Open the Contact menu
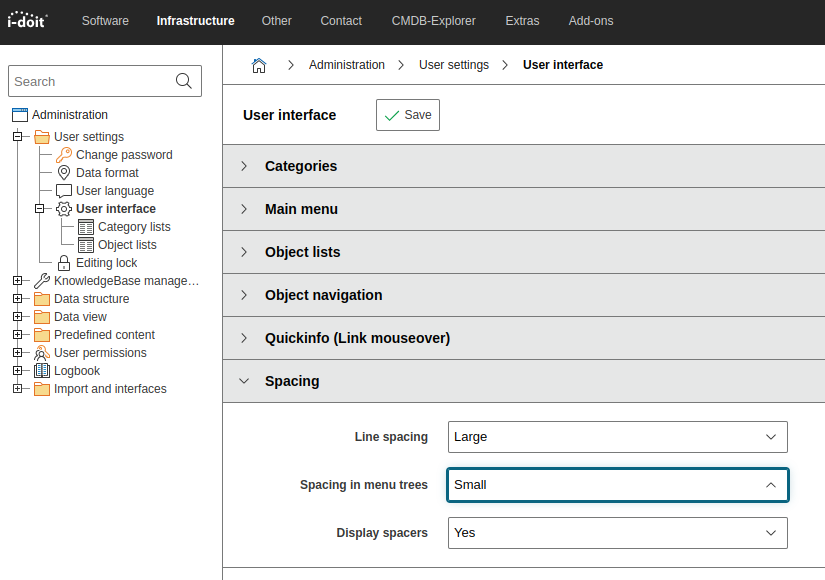The width and height of the screenshot is (825, 580). point(341,21)
